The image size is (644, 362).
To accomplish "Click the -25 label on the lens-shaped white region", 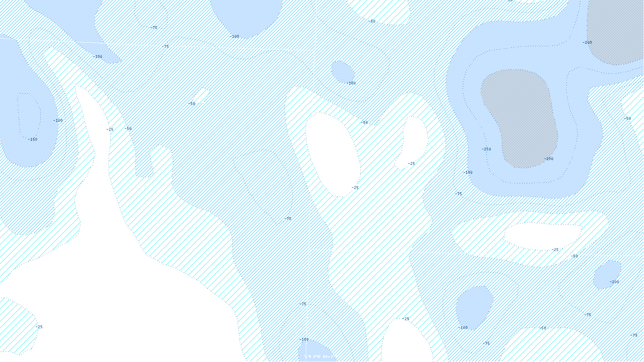I will [x=555, y=250].
